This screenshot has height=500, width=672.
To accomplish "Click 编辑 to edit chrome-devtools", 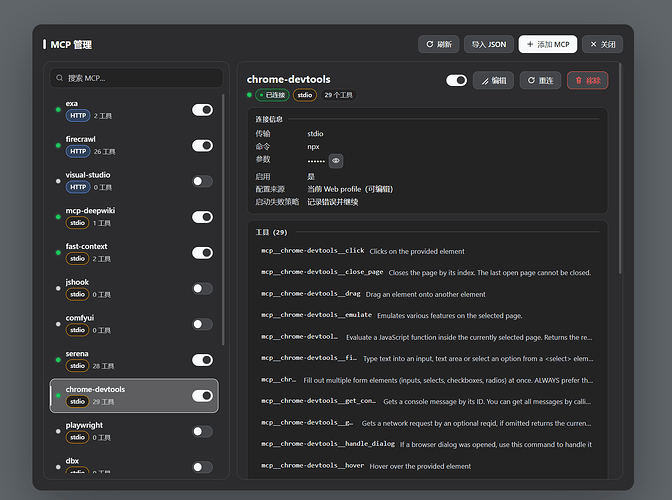I will click(x=493, y=81).
